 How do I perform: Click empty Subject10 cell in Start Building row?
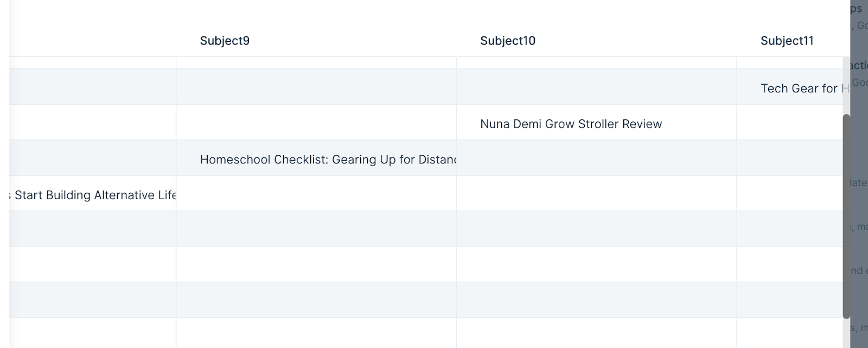click(x=596, y=194)
